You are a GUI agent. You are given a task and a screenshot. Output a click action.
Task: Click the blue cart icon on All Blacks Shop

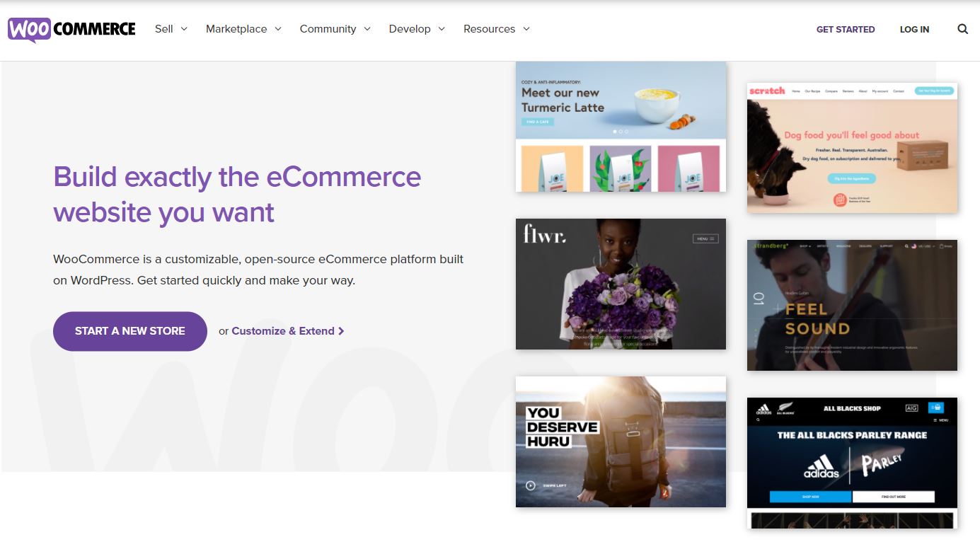936,408
